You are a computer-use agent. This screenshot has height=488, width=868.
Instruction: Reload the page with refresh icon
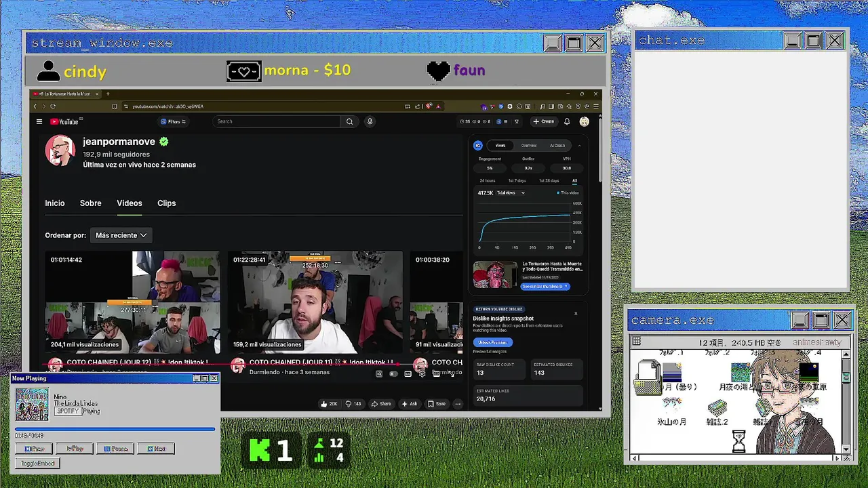click(53, 106)
